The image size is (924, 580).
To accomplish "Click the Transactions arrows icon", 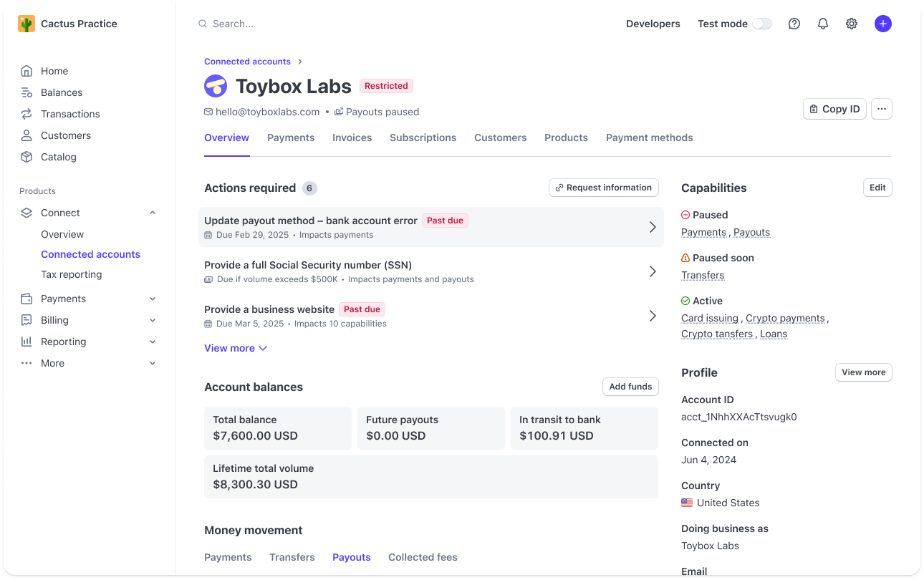I will coord(27,114).
